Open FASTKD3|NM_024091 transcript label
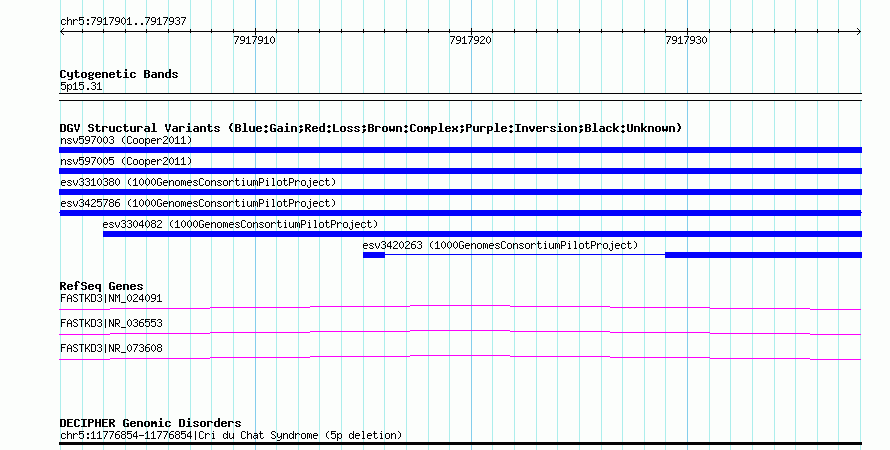The height and width of the screenshot is (450, 890). (x=111, y=298)
